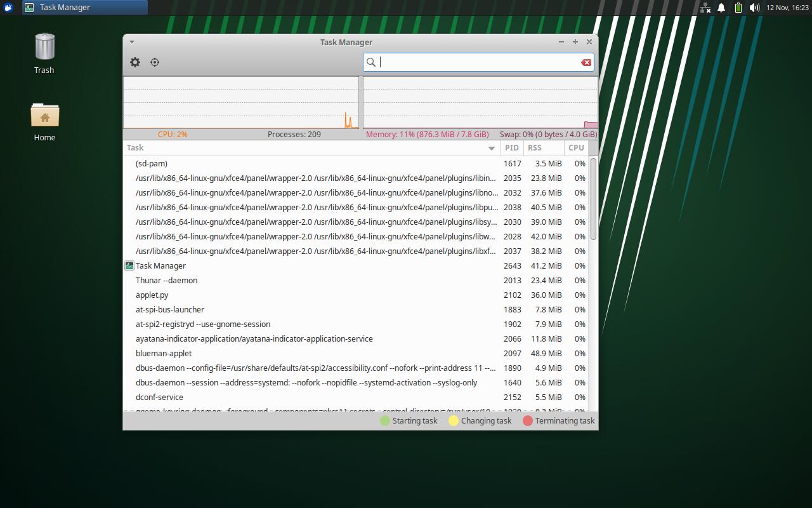
Task: Open the whisker applications menu
Action: coord(8,8)
